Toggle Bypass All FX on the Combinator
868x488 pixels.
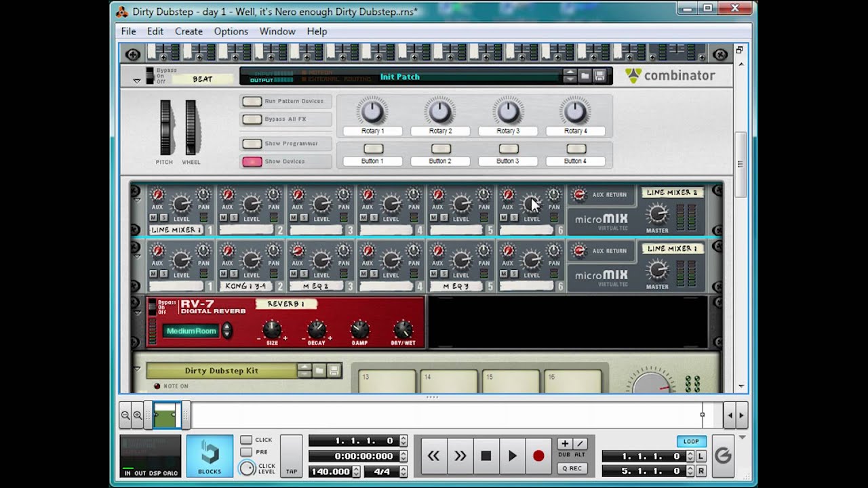[252, 119]
